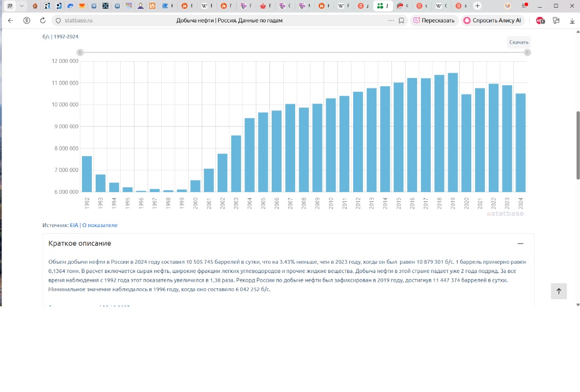
Task: Click the browser back arrow
Action: 10,20
